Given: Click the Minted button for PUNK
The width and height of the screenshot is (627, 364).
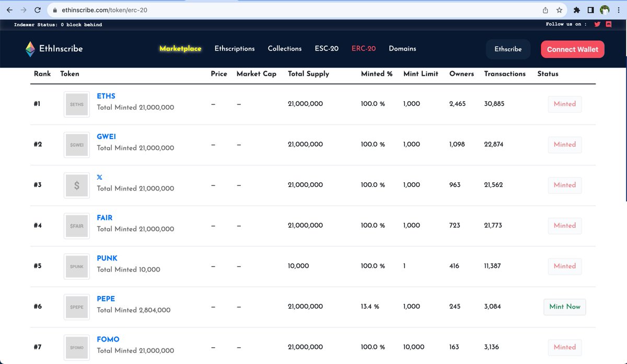Looking at the screenshot, I should pos(565,266).
